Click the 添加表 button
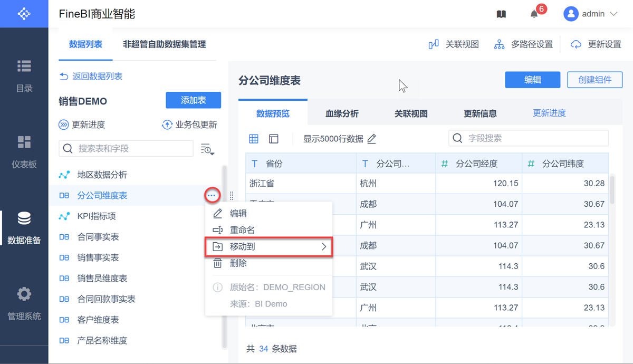The image size is (633, 364). pos(193,100)
